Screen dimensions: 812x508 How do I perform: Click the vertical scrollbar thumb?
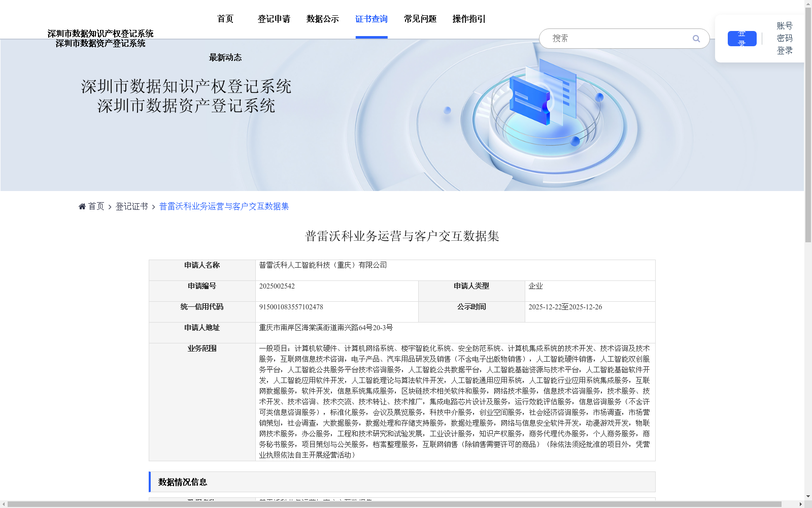808,125
